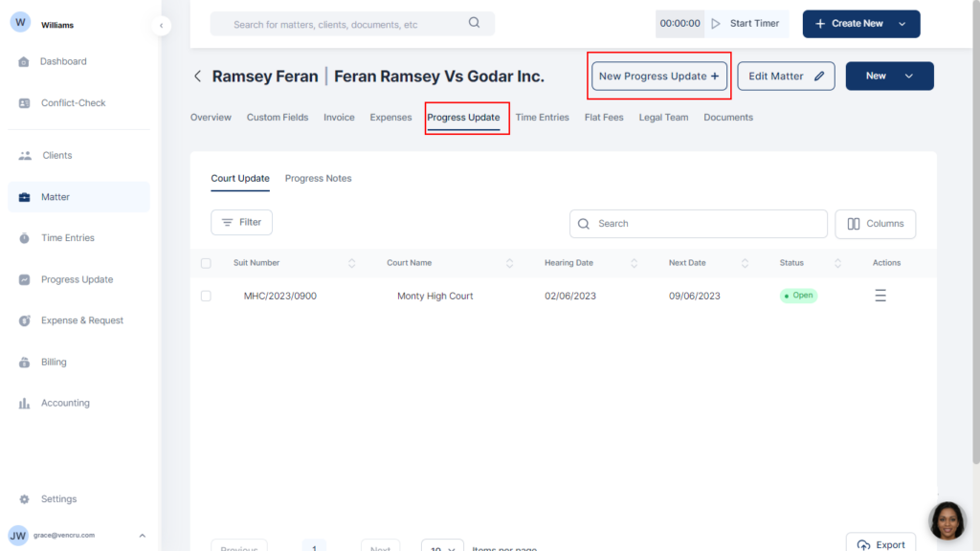The height and width of the screenshot is (551, 980).
Task: Click the Accounting bar chart icon
Action: tap(24, 404)
